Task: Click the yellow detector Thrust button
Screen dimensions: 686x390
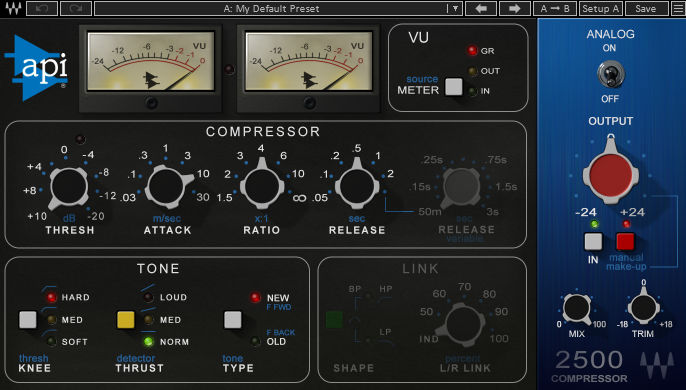Action: [126, 320]
